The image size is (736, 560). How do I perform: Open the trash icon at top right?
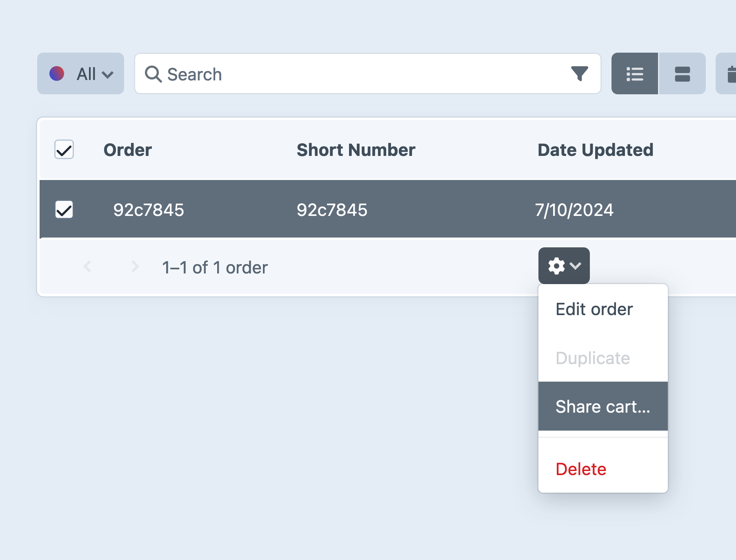coord(731,74)
